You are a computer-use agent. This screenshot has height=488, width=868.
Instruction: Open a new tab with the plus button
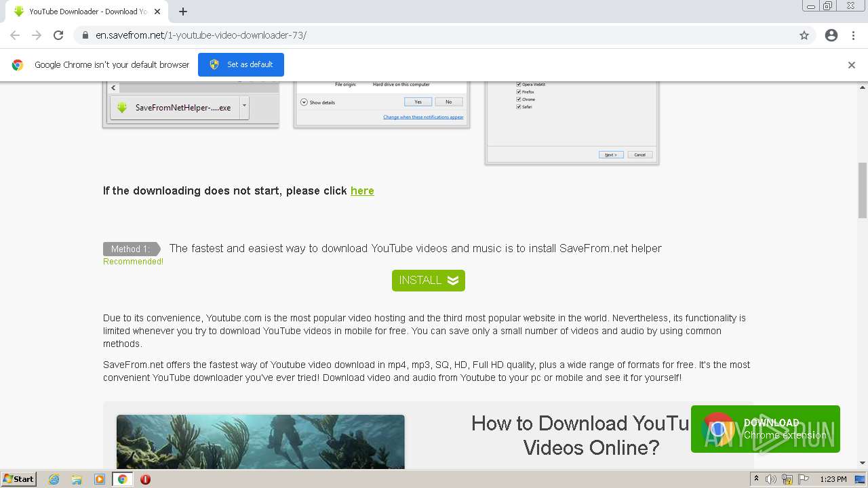click(x=183, y=12)
